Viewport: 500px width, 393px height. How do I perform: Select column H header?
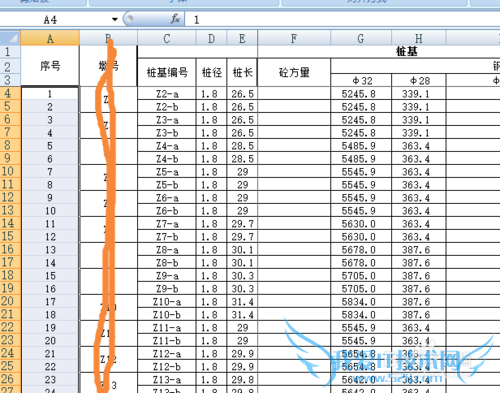[419, 38]
